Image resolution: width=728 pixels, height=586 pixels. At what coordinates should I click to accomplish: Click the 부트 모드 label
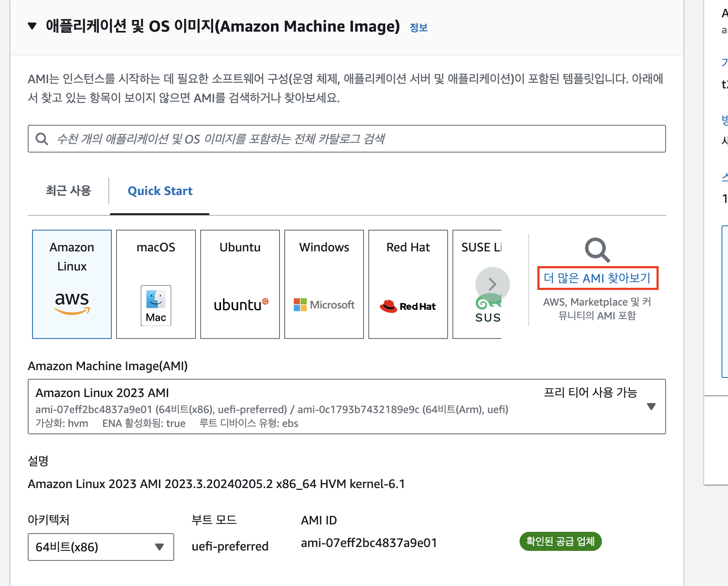coord(214,520)
